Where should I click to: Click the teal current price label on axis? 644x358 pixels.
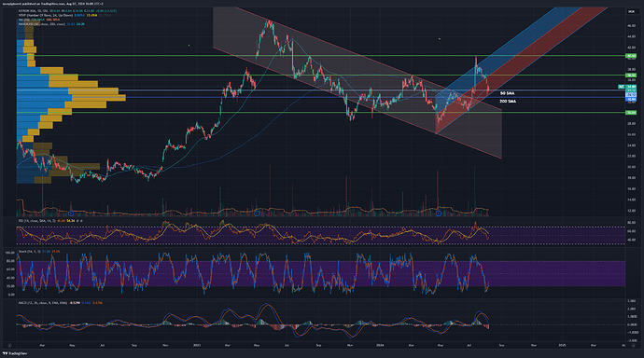pyautogui.click(x=631, y=87)
